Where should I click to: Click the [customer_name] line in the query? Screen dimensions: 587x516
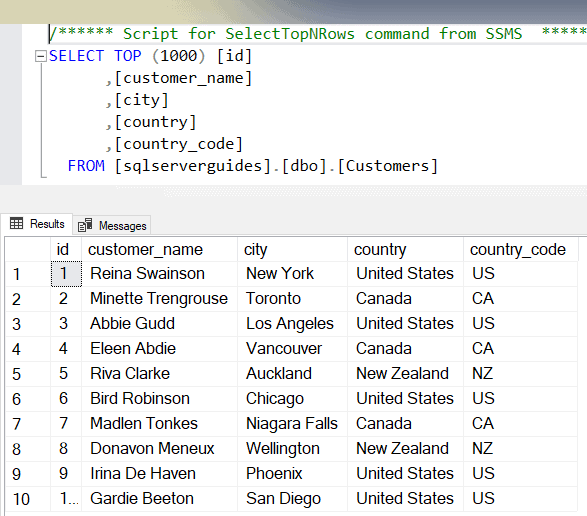click(179, 78)
